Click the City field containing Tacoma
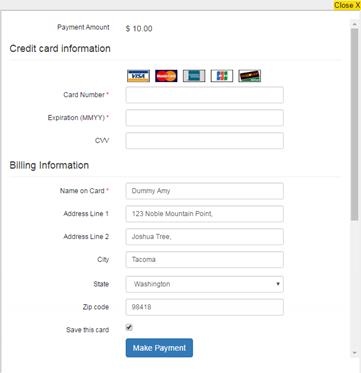Image resolution: width=361 pixels, height=373 pixels. tap(205, 260)
